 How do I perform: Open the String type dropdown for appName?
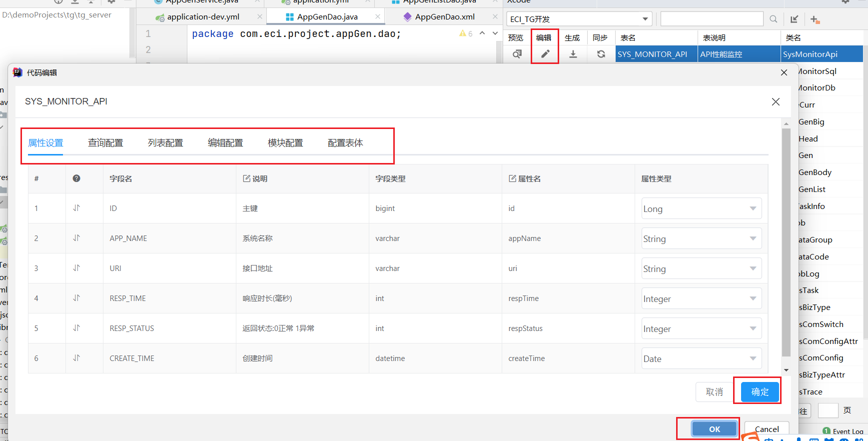point(702,238)
